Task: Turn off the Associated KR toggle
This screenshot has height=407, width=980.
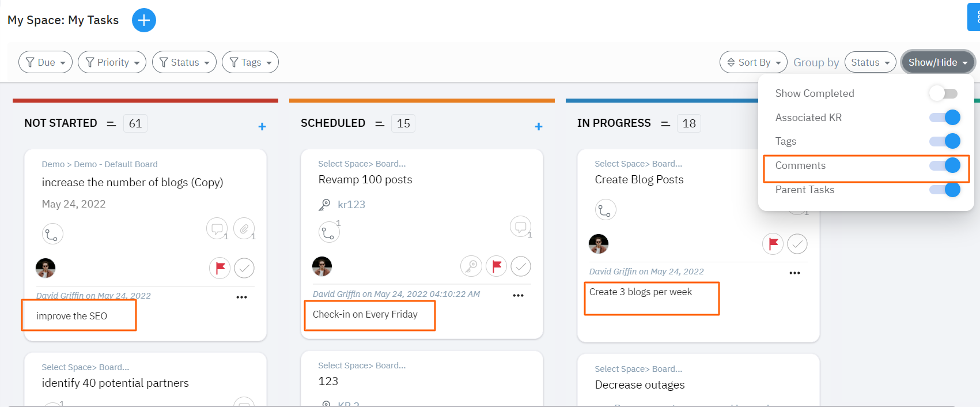Action: pyautogui.click(x=944, y=118)
